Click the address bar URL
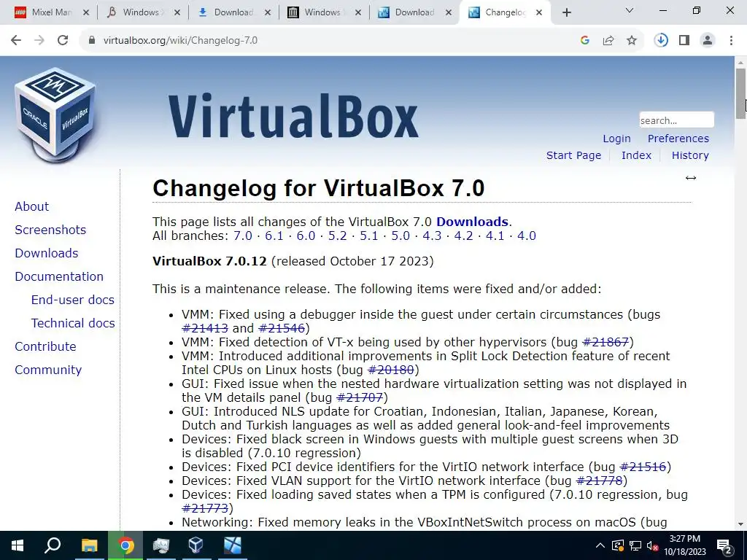 coord(181,41)
